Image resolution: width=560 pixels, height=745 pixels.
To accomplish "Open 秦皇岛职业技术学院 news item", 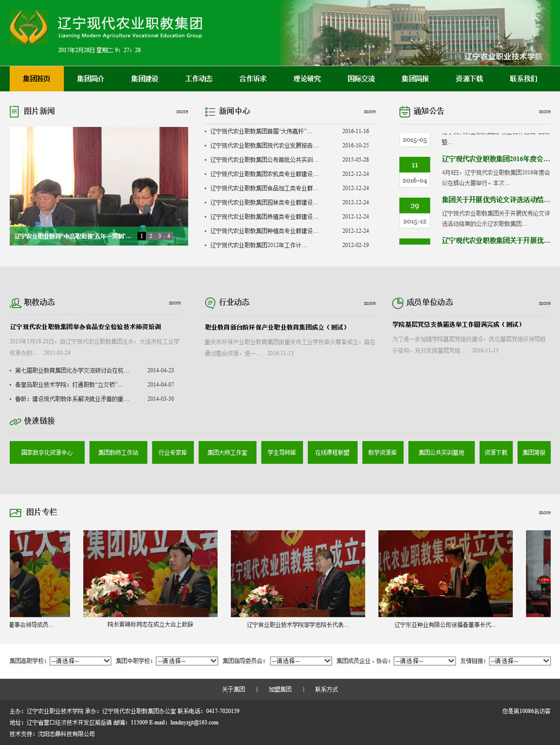I will [69, 385].
